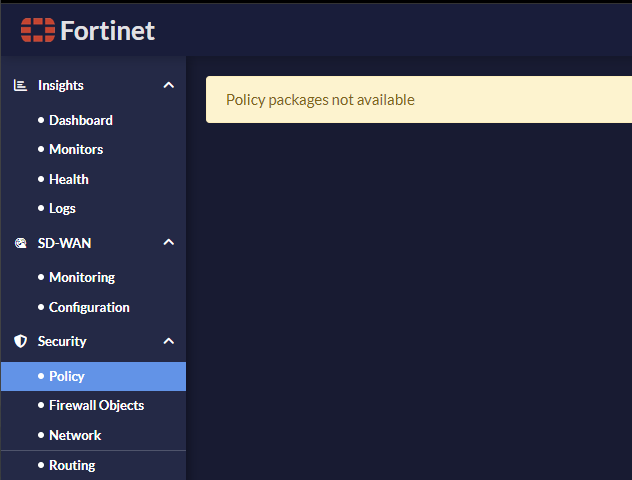
Task: Click the SD-WAN globe icon
Action: [x=20, y=243]
